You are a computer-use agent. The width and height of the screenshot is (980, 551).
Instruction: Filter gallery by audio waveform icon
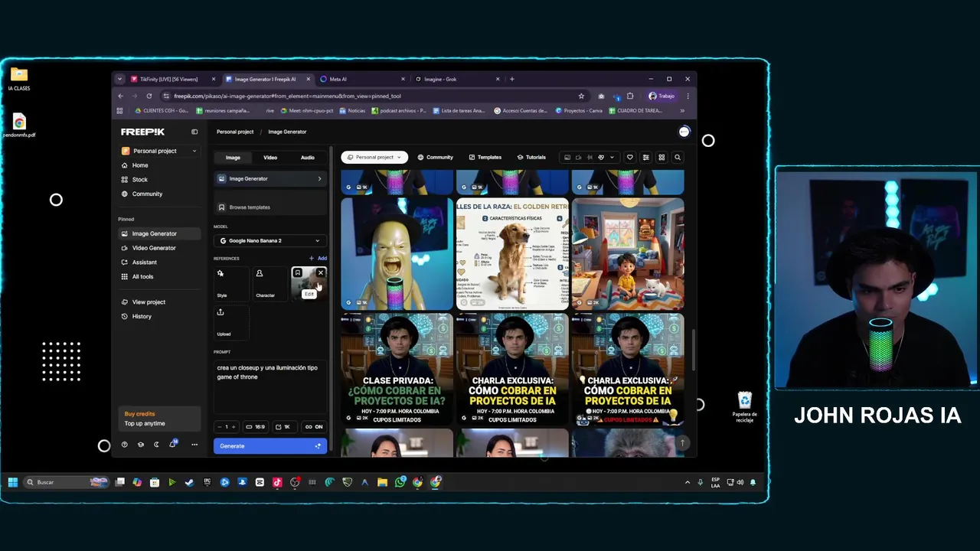point(590,158)
